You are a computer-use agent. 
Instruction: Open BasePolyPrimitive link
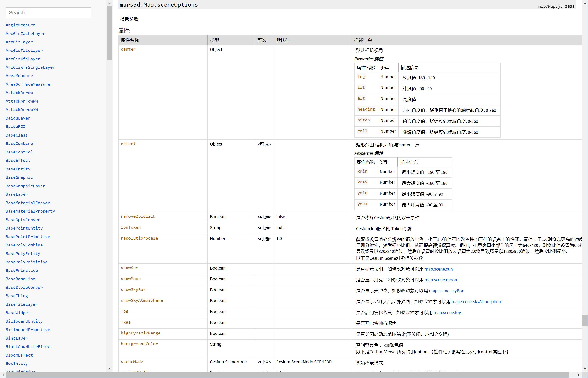[x=27, y=262]
